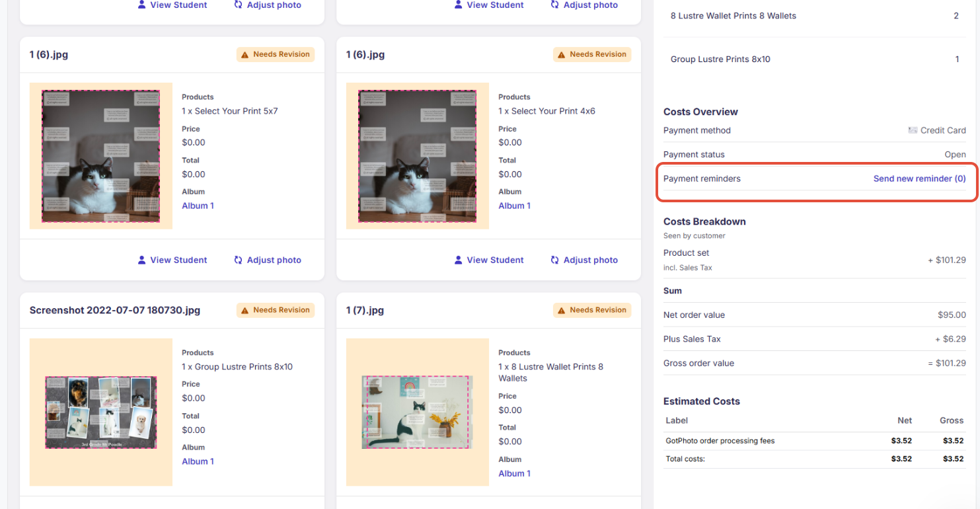Click the Estimated Costs heading
This screenshot has height=509, width=980.
tap(702, 401)
